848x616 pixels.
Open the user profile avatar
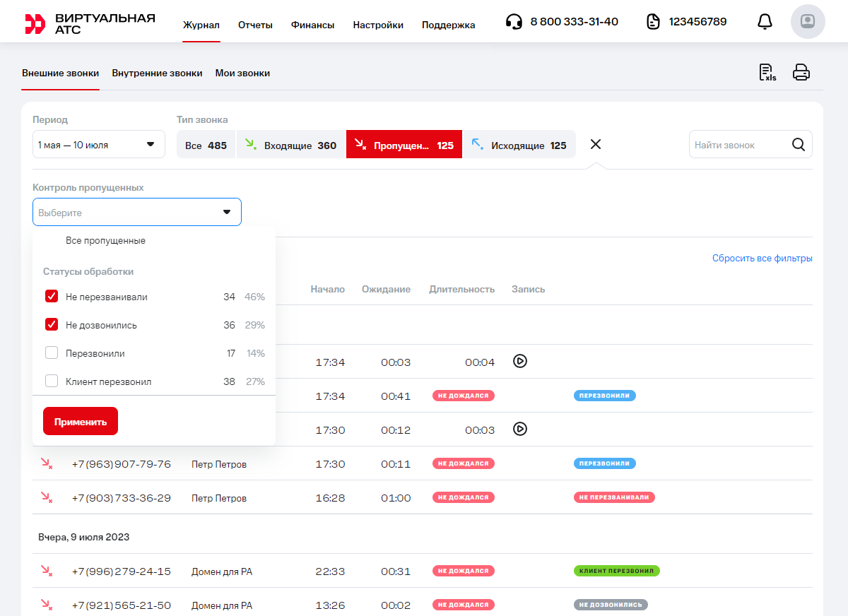click(808, 22)
